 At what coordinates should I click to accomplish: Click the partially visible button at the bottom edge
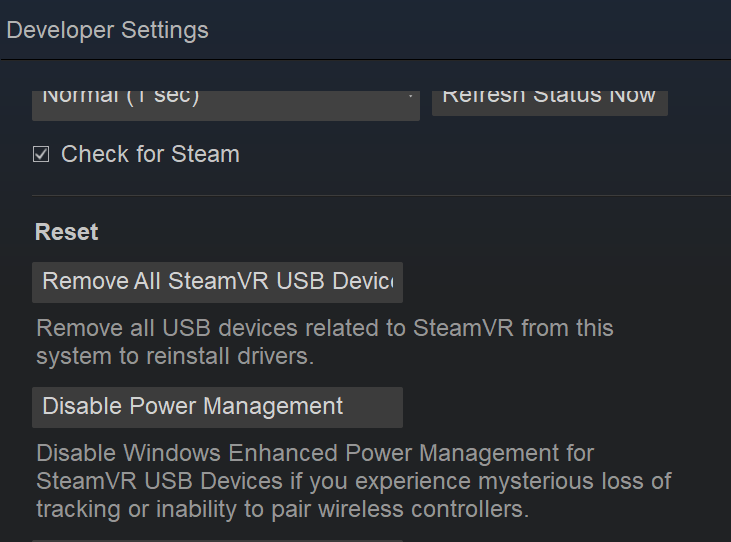tap(217, 540)
